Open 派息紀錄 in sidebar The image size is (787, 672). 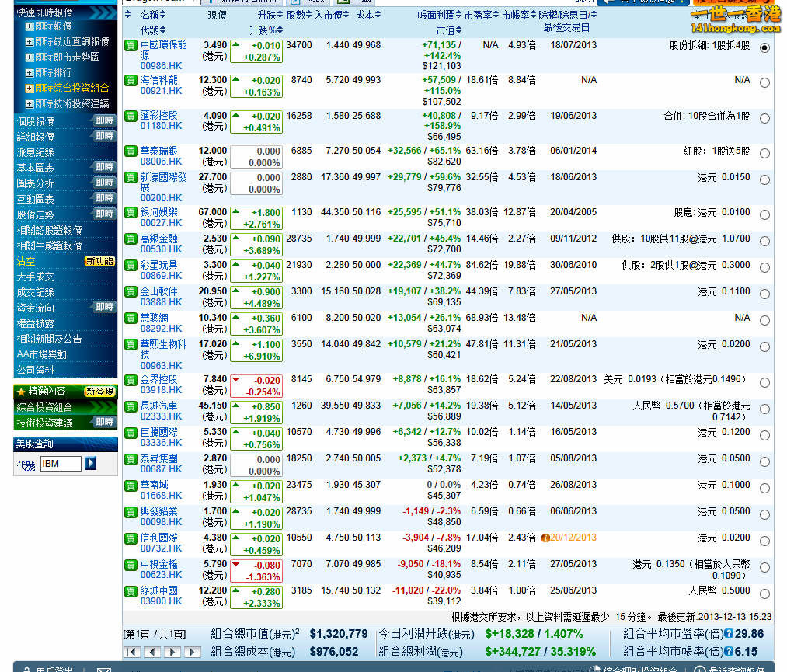[35, 152]
